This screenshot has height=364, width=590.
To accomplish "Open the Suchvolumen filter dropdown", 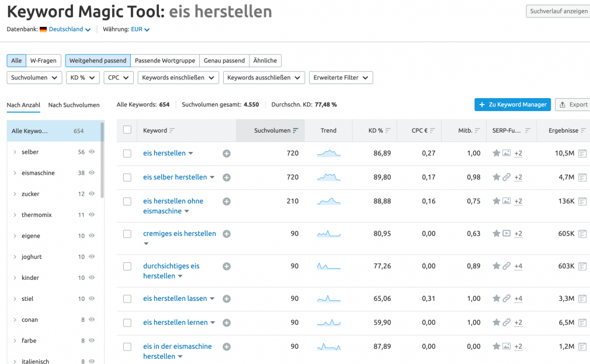I will pyautogui.click(x=34, y=78).
